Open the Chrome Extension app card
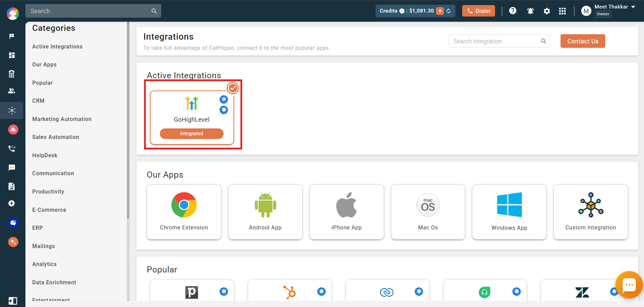Image resolution: width=644 pixels, height=307 pixels. pos(184,212)
